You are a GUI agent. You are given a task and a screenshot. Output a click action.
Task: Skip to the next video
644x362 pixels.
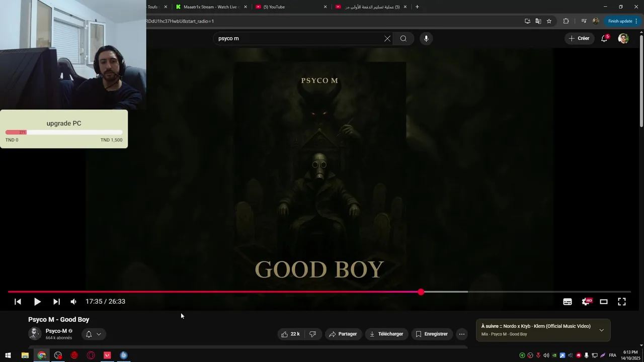tap(56, 302)
